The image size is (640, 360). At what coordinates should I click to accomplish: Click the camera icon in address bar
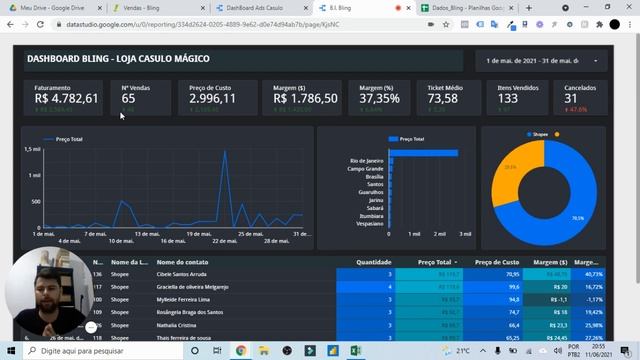click(431, 24)
